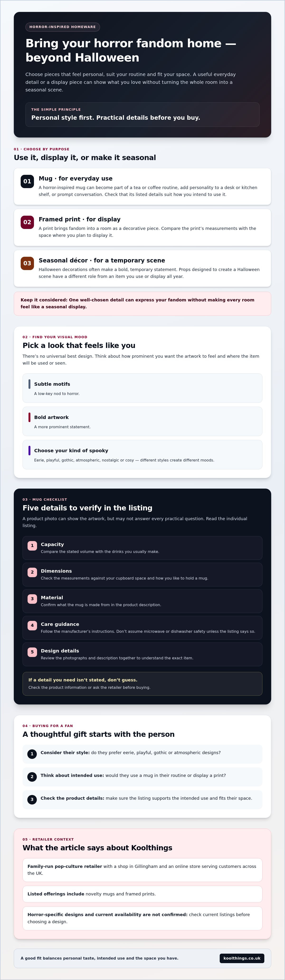
Task: Select the number 1 Capacity badge
Action: tap(32, 546)
